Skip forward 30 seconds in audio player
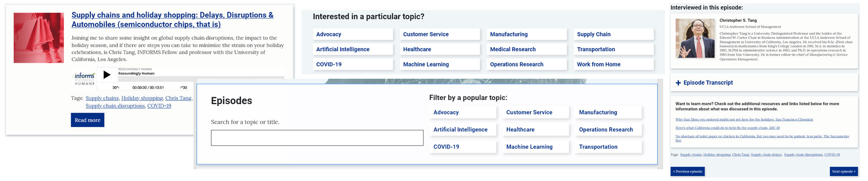 click(x=184, y=87)
